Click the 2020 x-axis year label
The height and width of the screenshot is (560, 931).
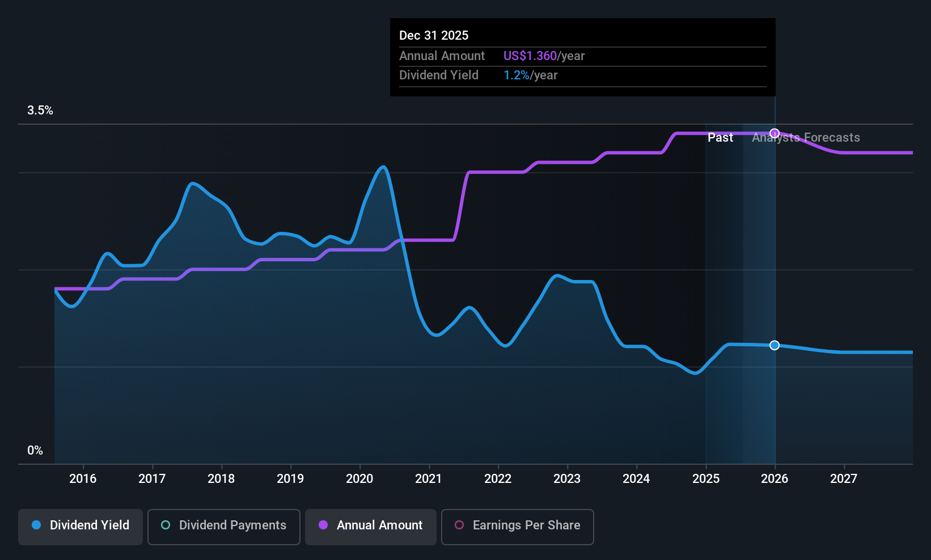pyautogui.click(x=359, y=479)
